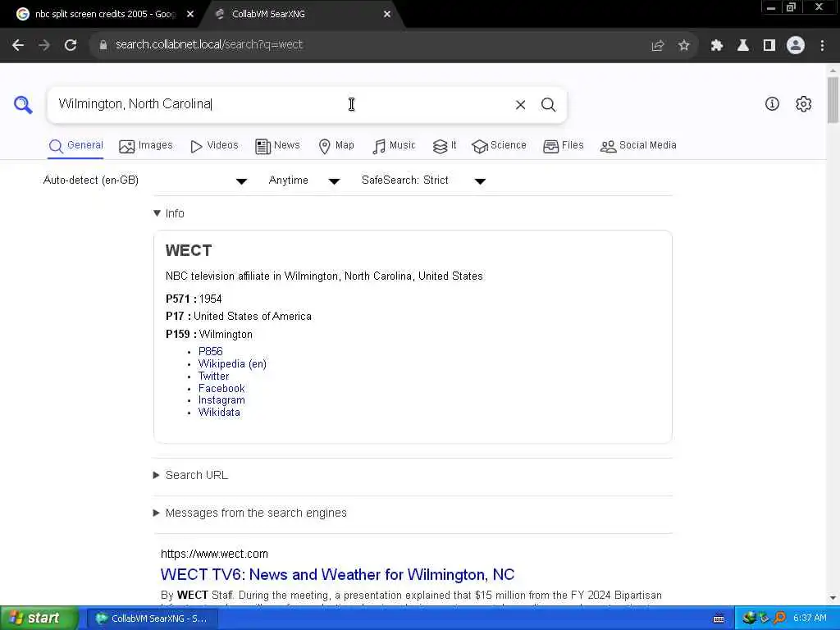Bookmark this page with star icon
Screen dimensions: 840x630
tap(683, 46)
